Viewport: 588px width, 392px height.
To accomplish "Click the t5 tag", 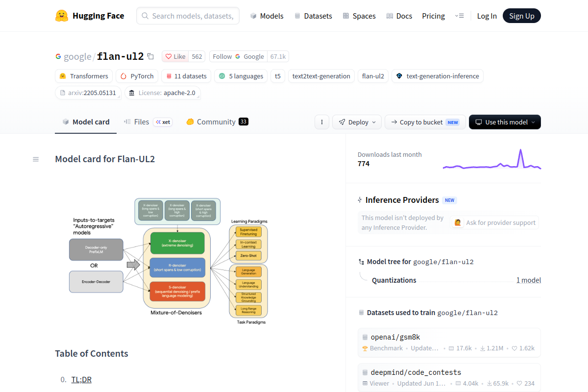I will [x=278, y=76].
